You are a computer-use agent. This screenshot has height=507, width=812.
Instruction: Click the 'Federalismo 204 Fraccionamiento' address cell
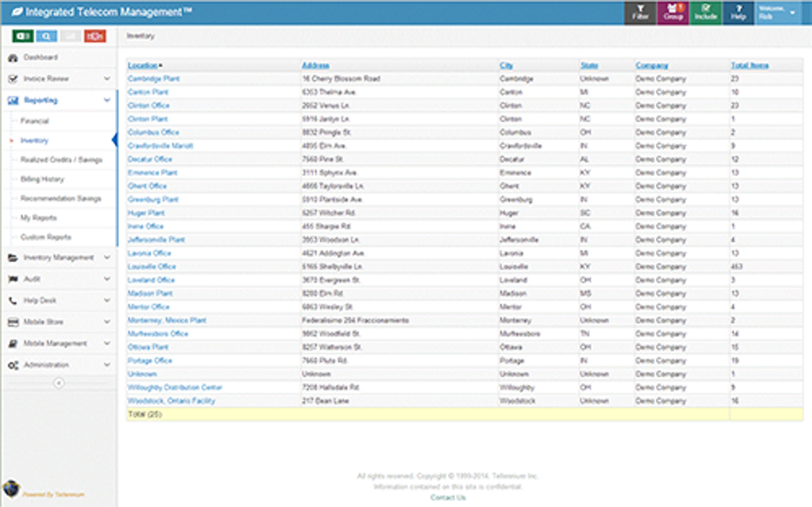355,320
